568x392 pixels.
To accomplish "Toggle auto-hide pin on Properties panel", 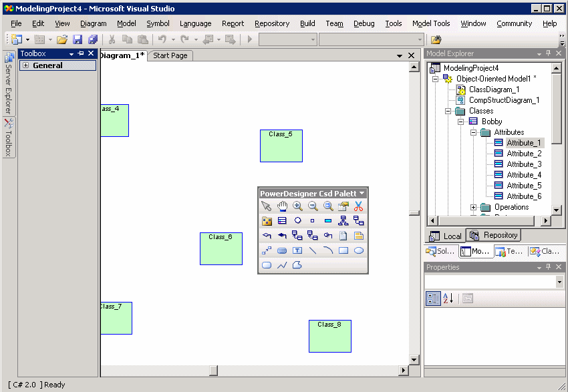I will click(549, 267).
